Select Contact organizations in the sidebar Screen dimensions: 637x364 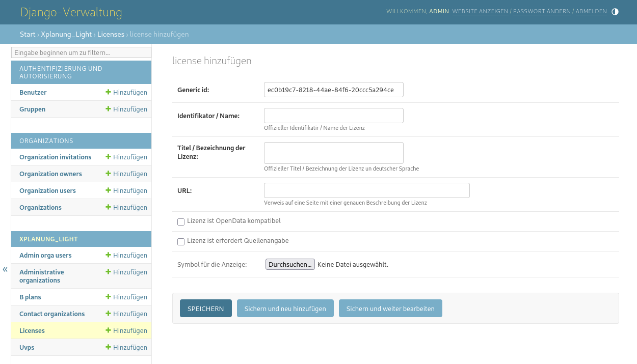(x=52, y=314)
